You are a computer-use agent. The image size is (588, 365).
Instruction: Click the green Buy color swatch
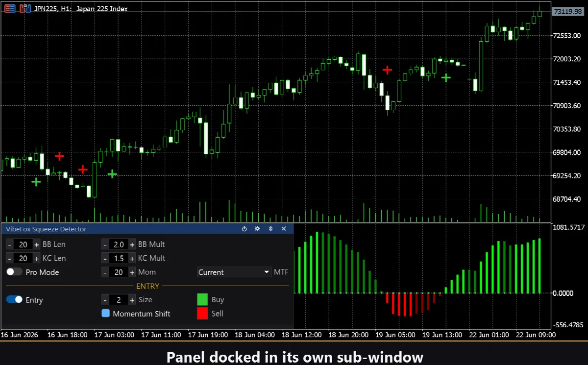pos(202,299)
